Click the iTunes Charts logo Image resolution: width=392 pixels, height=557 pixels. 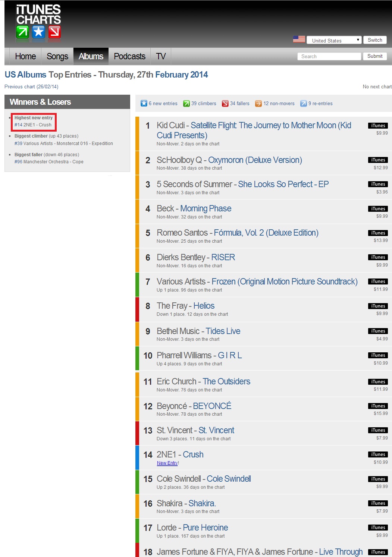(38, 22)
